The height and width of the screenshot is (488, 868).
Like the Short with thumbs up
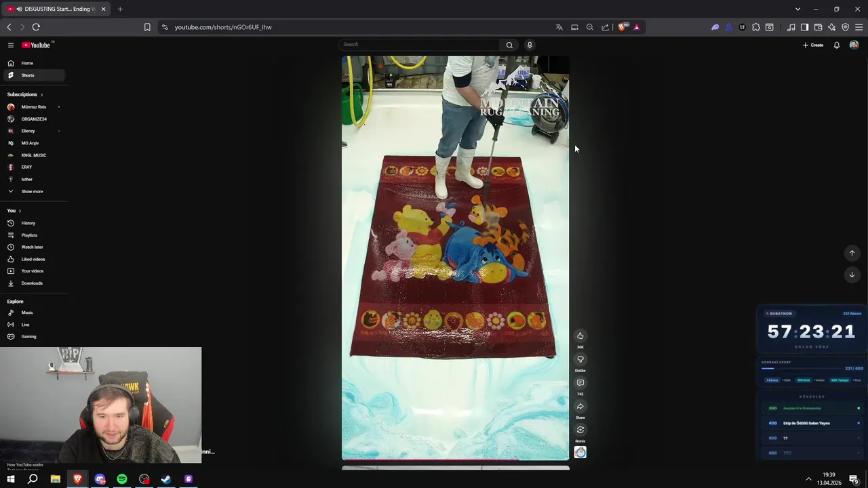[580, 335]
